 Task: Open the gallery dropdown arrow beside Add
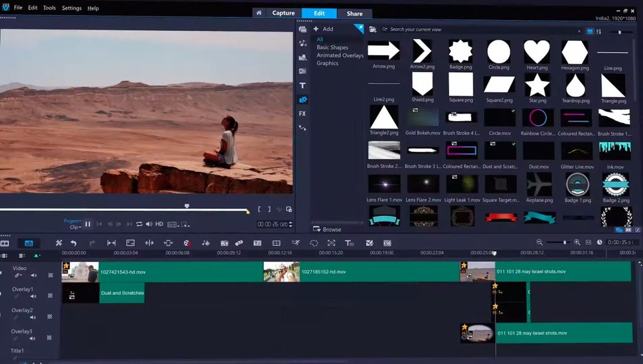pos(360,28)
